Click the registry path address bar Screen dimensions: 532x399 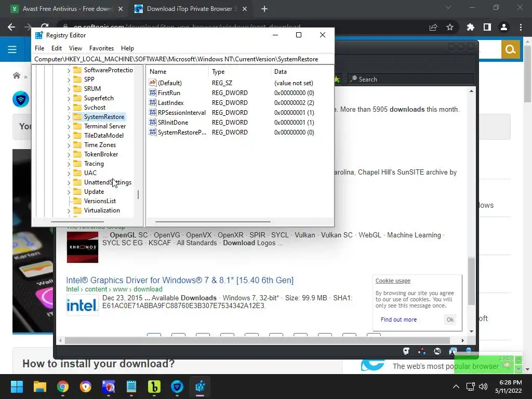click(x=182, y=59)
